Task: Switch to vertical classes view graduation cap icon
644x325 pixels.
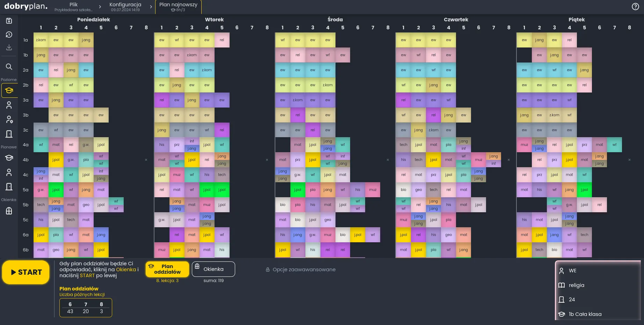Action: pyautogui.click(x=9, y=158)
